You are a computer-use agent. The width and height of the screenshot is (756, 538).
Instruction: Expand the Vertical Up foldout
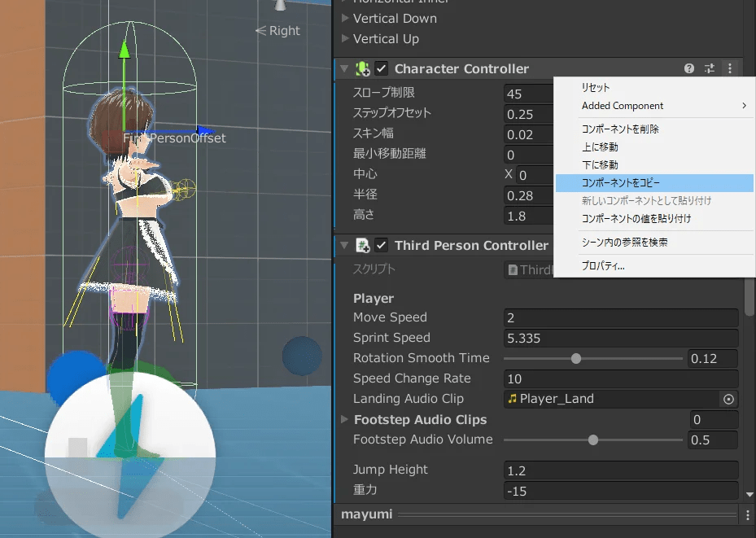coord(345,39)
